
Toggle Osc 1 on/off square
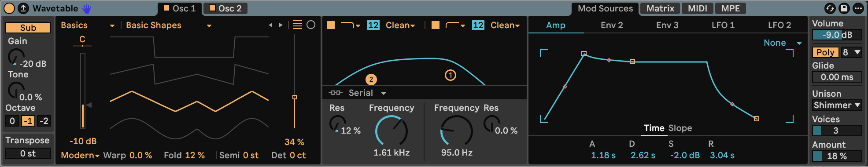tap(166, 8)
